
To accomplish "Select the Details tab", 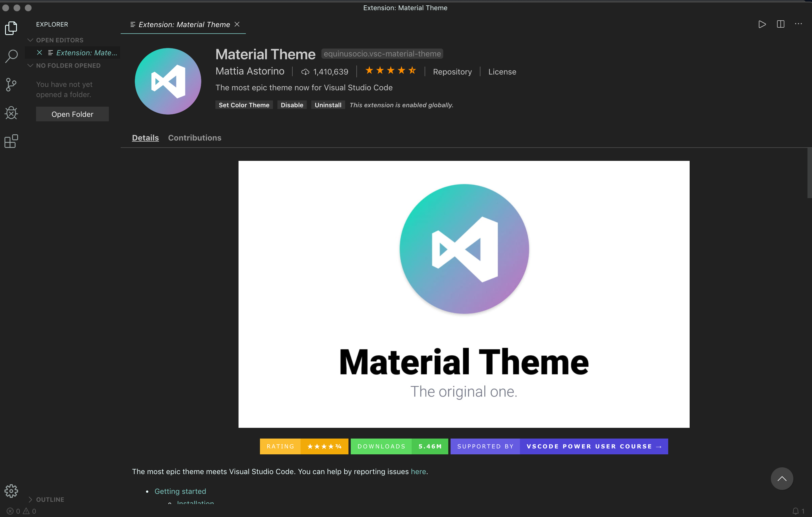I will 145,138.
